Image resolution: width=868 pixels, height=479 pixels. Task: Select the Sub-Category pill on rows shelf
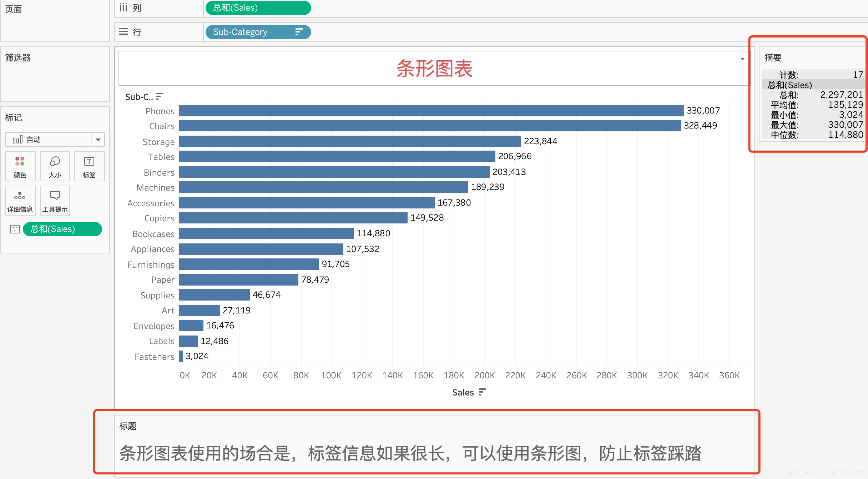click(x=258, y=32)
